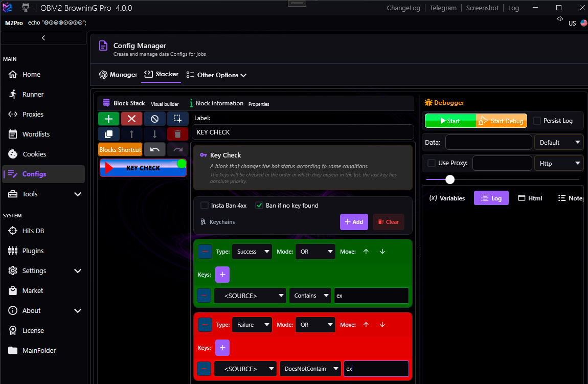This screenshot has height=384, width=588.
Task: Click the Start Debug button
Action: [x=502, y=121]
